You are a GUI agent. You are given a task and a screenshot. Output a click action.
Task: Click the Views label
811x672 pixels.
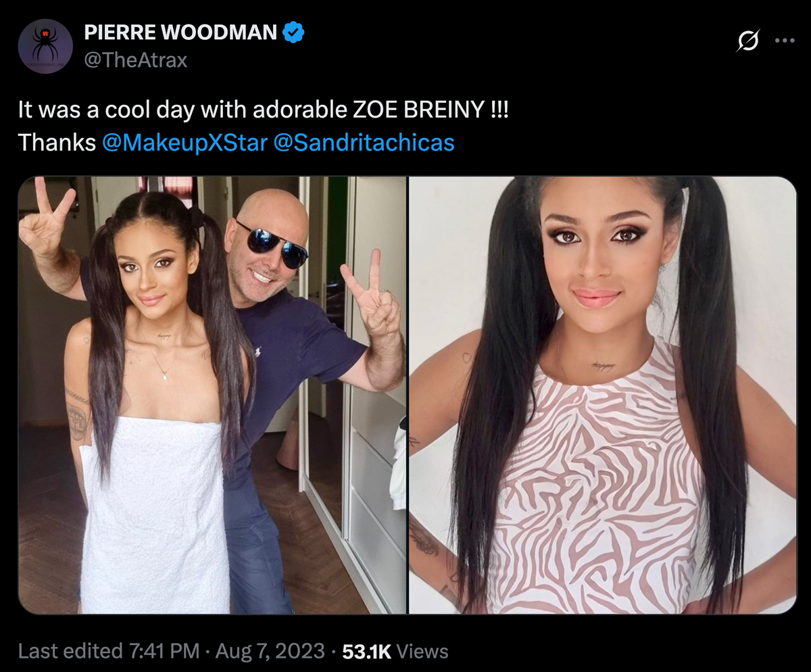coord(422,651)
